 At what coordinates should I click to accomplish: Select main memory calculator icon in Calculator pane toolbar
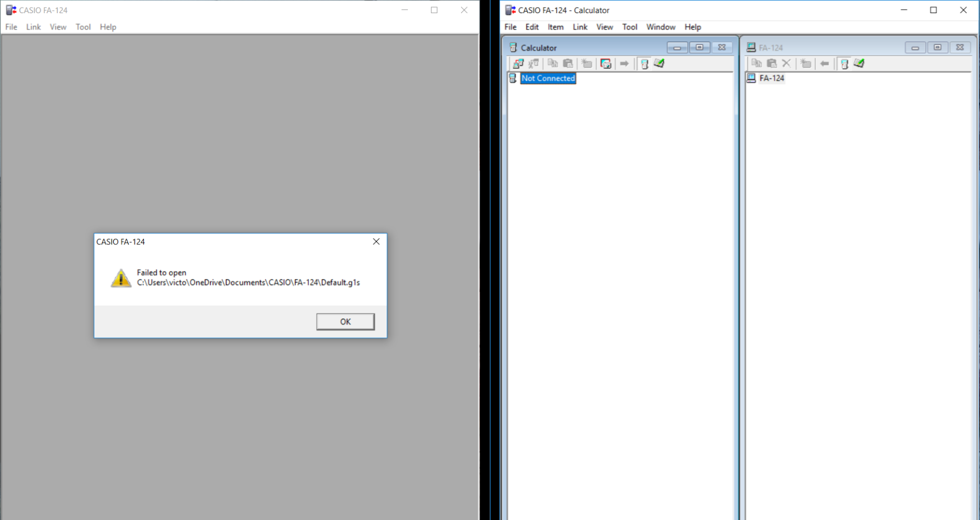click(644, 64)
